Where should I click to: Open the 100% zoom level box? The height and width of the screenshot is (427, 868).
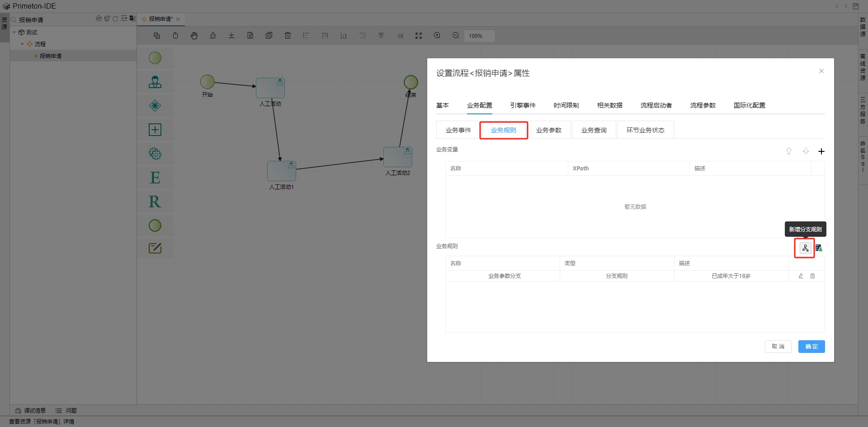(x=479, y=36)
